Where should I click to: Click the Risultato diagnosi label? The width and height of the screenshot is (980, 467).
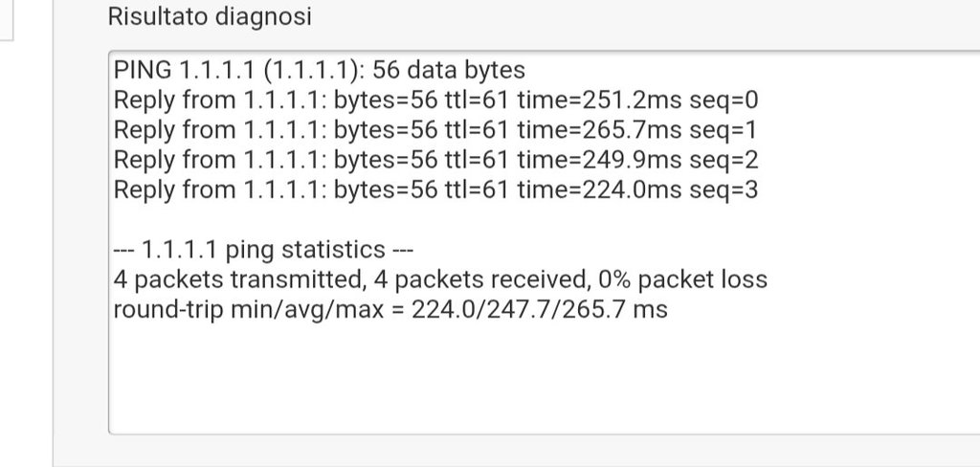210,17
